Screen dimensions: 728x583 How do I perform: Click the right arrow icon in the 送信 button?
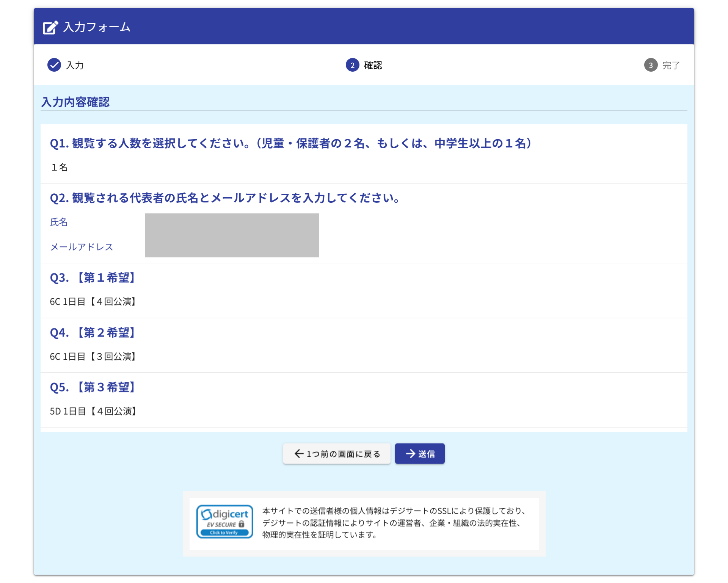point(410,453)
